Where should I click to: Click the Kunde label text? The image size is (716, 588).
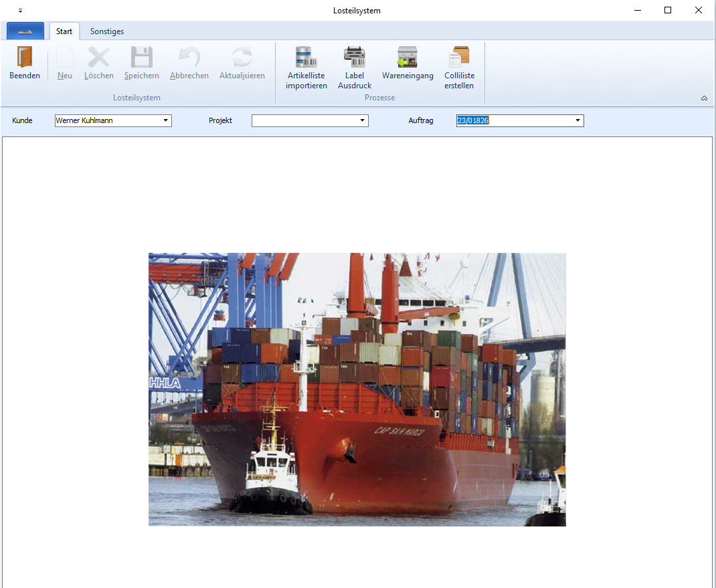tap(22, 120)
